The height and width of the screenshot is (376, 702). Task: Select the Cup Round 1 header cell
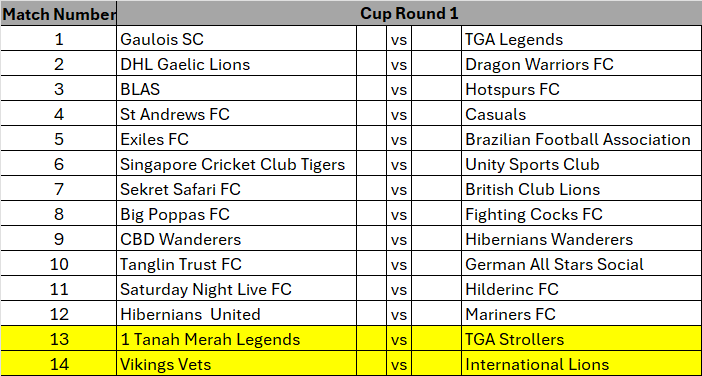pos(409,13)
